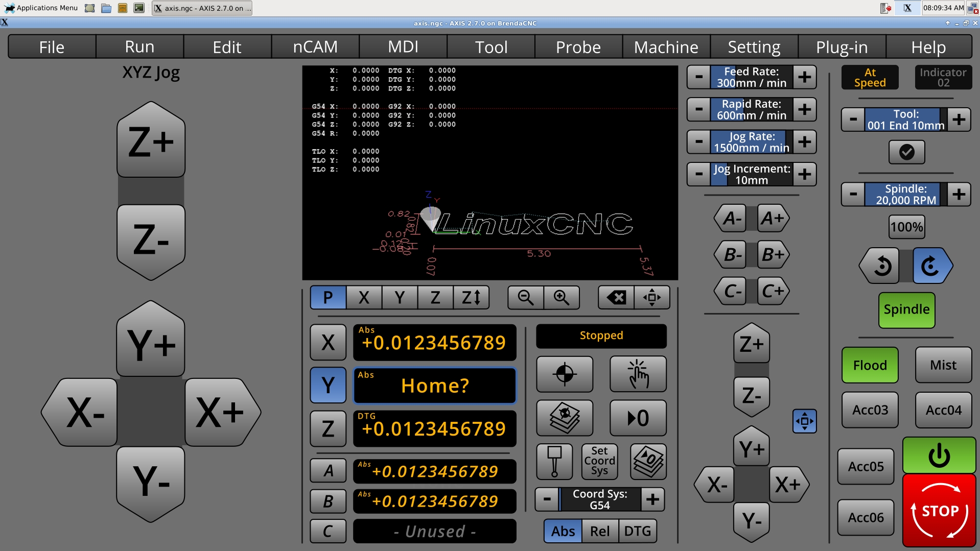Click the green machine power icon

click(939, 455)
